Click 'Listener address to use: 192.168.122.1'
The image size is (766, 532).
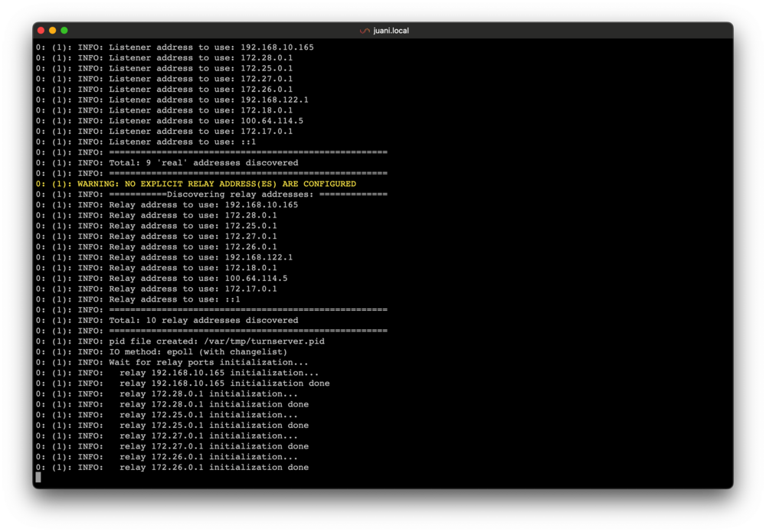(208, 100)
